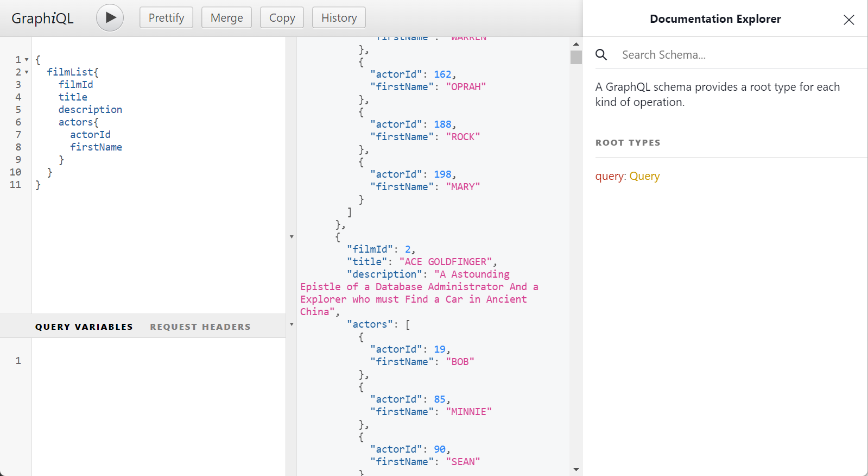Fold the ACE GOLDFINGER actors array in results
The image size is (868, 476).
pos(292,324)
